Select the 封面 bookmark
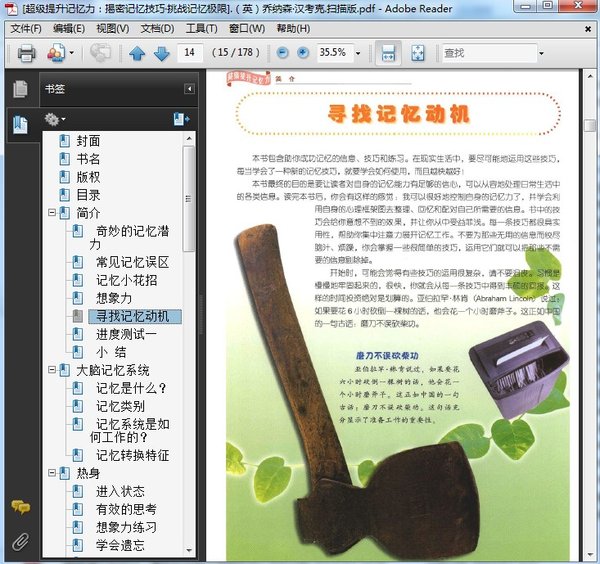This screenshot has width=600, height=564. pos(88,141)
